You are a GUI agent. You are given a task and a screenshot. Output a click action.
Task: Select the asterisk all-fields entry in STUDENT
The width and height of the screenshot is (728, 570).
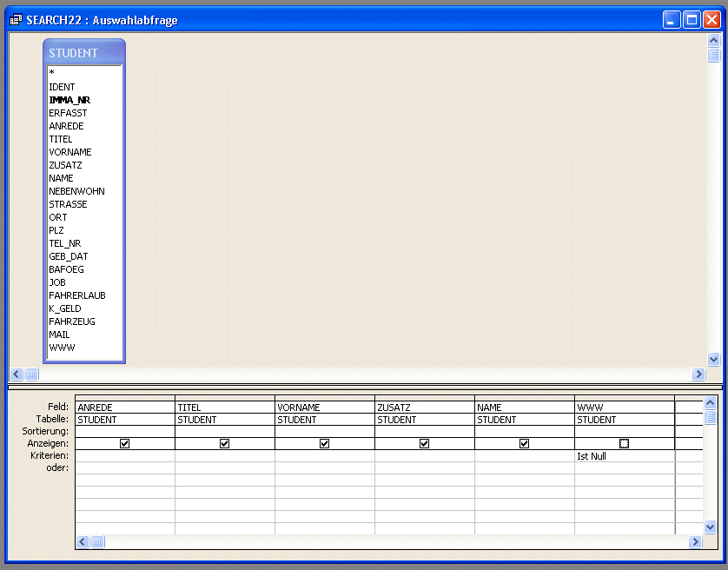(84, 72)
